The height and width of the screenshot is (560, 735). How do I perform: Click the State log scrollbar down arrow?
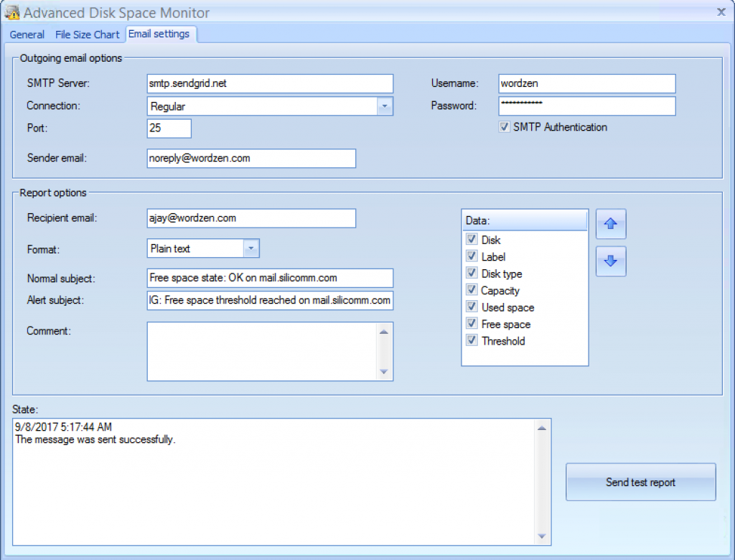543,536
